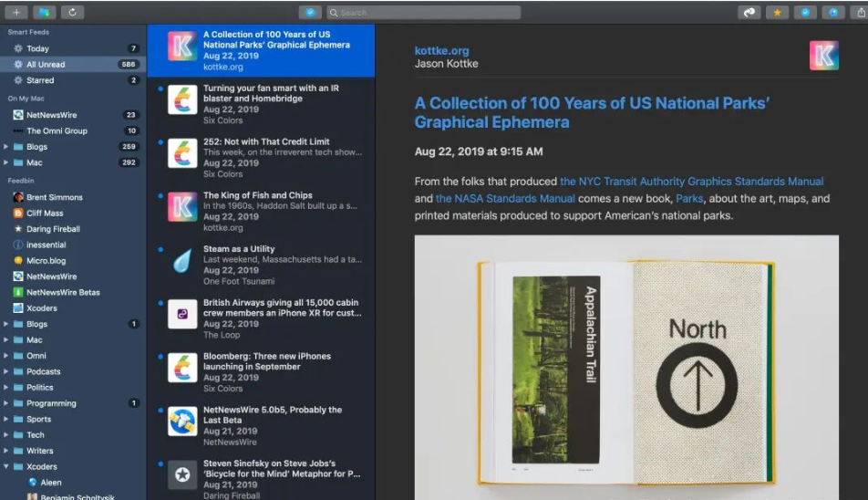Image resolution: width=868 pixels, height=500 pixels.
Task: Expand the Tech folder
Action: pos(6,435)
